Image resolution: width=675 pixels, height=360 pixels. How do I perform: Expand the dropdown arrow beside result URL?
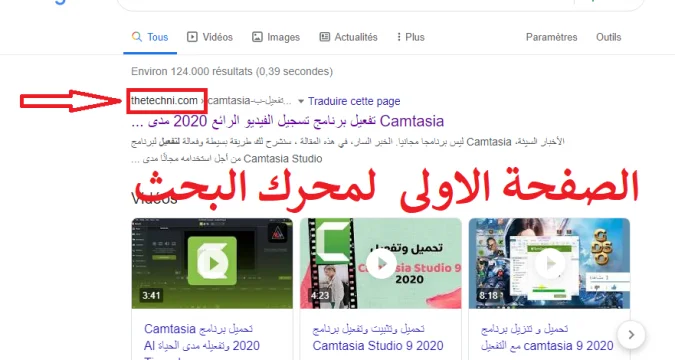pos(301,102)
